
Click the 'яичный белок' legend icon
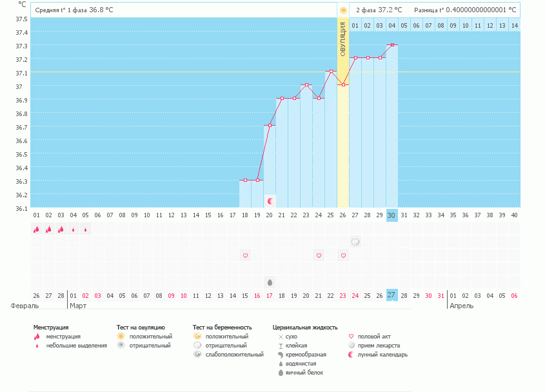click(281, 373)
